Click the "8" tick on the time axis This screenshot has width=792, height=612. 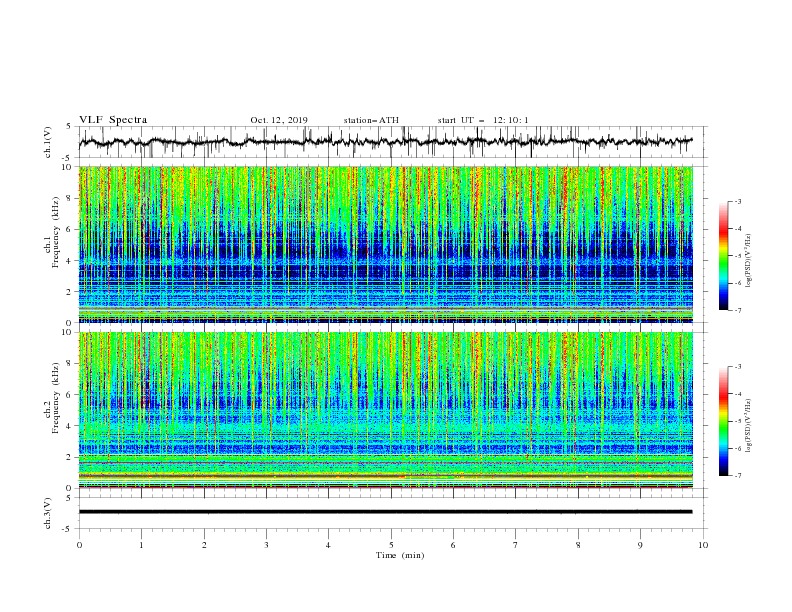(x=578, y=545)
